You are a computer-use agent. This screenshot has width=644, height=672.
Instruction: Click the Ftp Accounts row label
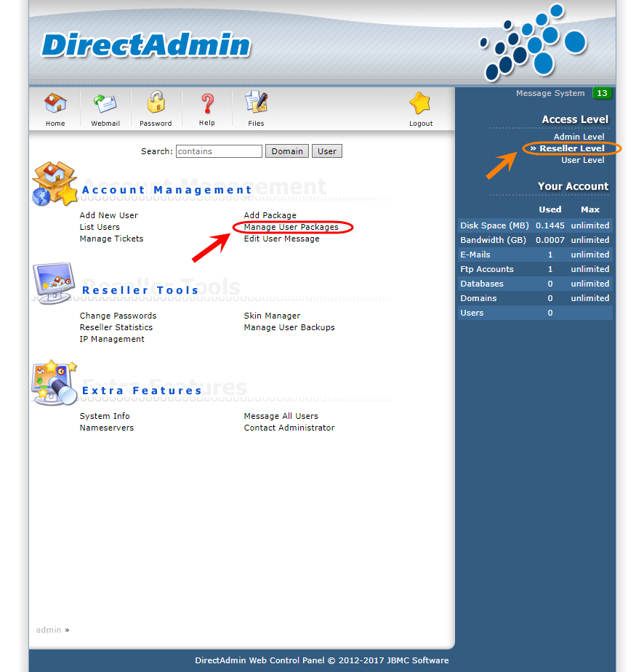tap(487, 269)
